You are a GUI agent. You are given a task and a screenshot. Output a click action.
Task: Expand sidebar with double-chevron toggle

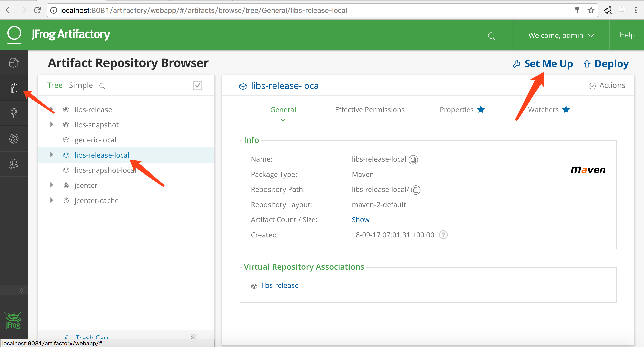21,290
